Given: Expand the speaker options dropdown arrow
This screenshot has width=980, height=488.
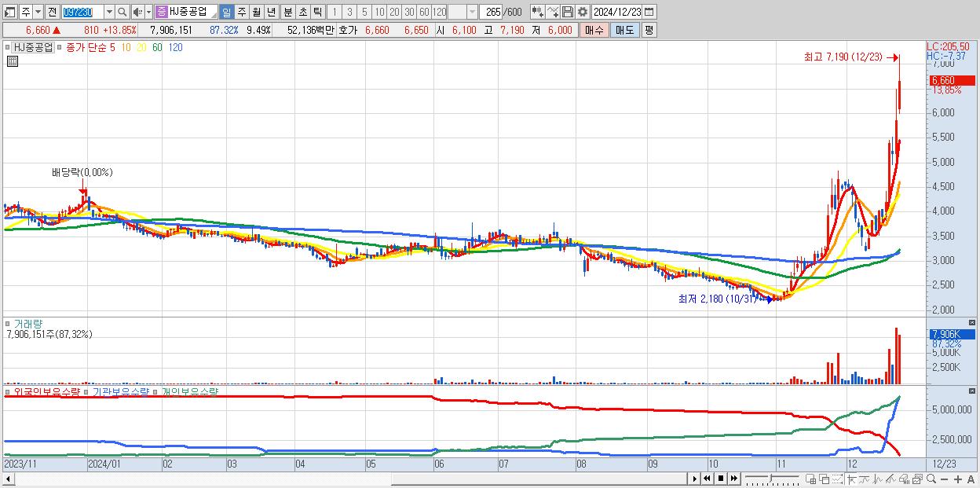Looking at the screenshot, I should 148,12.
